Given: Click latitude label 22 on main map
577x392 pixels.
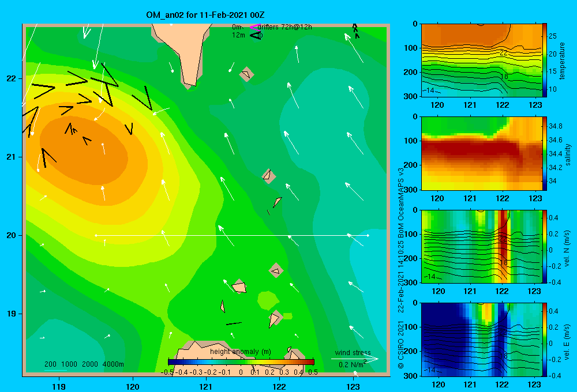Looking at the screenshot, I should click(x=11, y=79).
